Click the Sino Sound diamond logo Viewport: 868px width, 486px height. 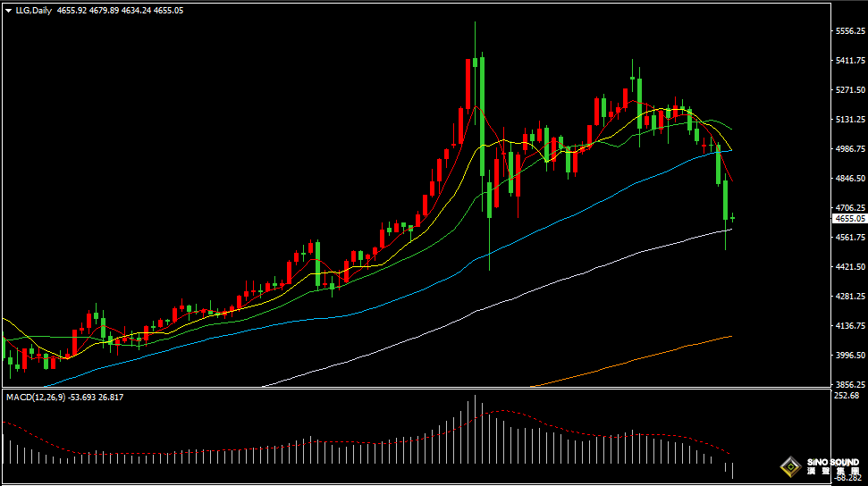pos(789,466)
